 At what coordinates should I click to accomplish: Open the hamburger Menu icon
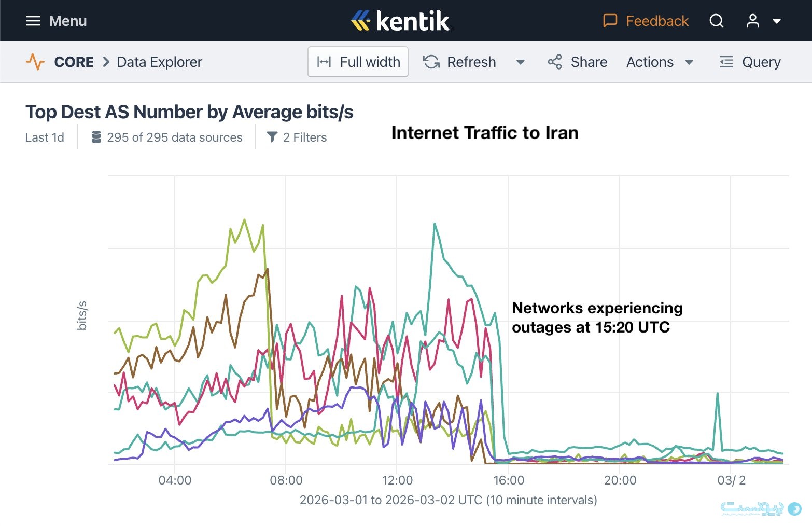pos(33,21)
